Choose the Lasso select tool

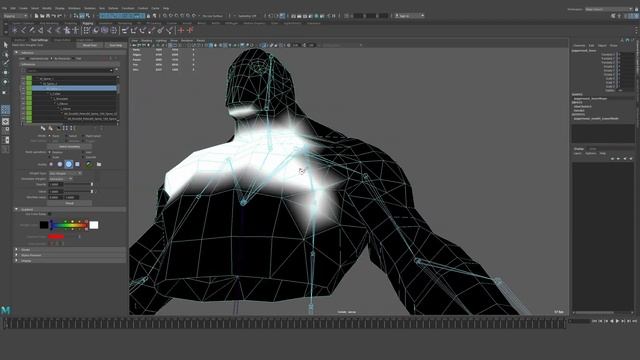click(x=6, y=54)
